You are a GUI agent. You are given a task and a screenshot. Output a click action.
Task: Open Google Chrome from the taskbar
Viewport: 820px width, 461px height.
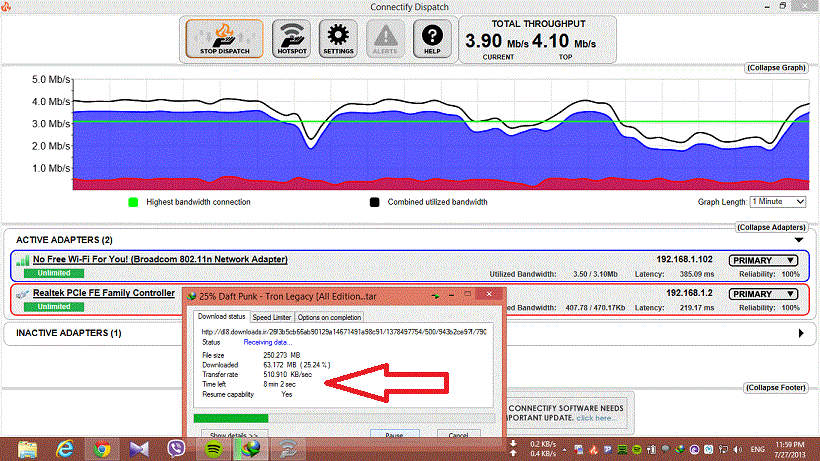[x=102, y=450]
